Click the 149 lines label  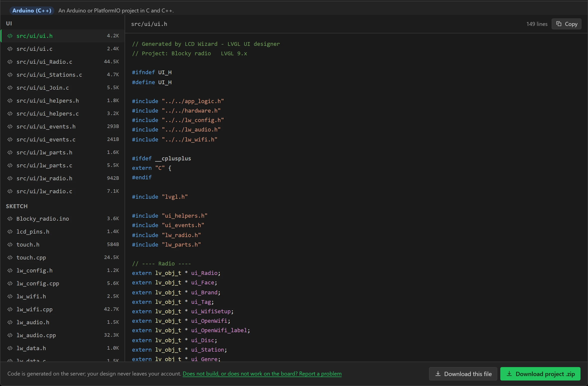coord(537,24)
